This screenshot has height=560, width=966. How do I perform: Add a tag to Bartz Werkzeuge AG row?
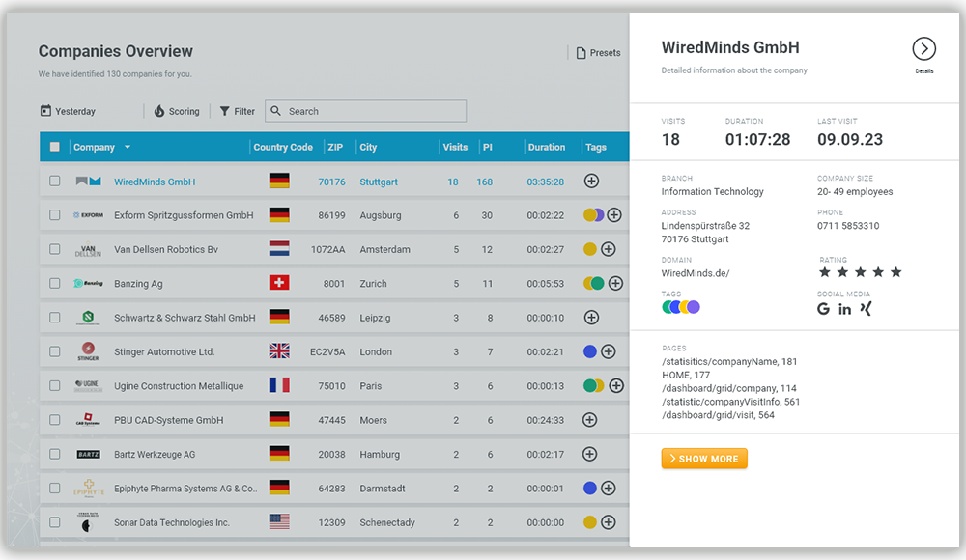pyautogui.click(x=589, y=454)
